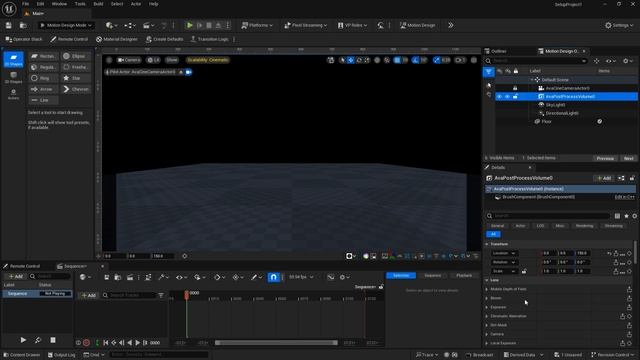The height and width of the screenshot is (360, 640).
Task: Open the viewport Camera options
Action: click(x=129, y=60)
